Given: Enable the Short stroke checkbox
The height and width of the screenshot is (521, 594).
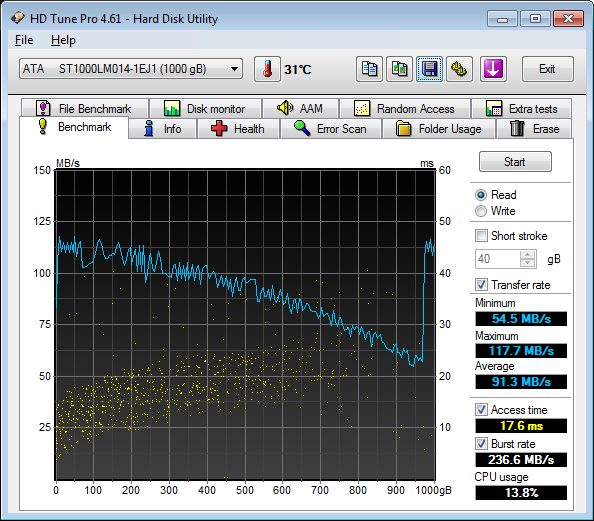Looking at the screenshot, I should coord(481,236).
